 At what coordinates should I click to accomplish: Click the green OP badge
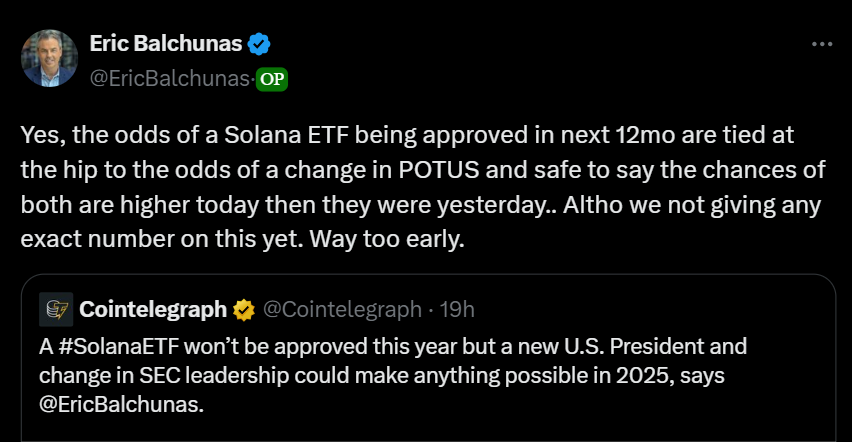272,79
